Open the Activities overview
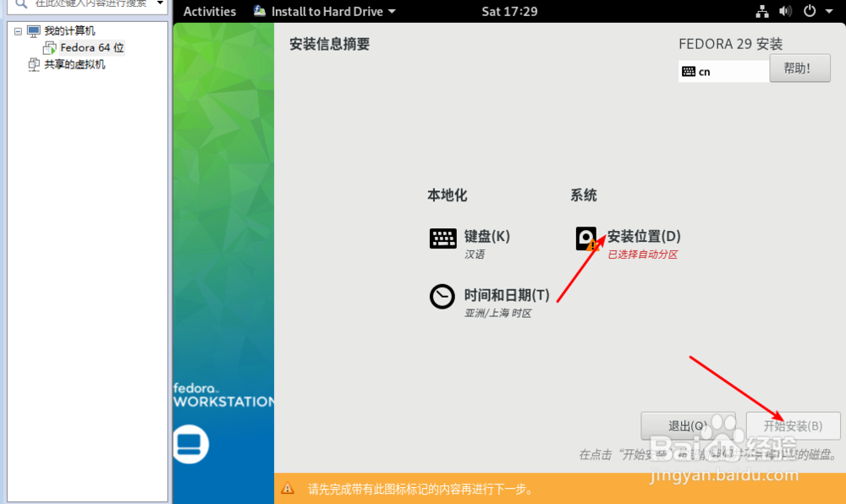 pos(209,11)
